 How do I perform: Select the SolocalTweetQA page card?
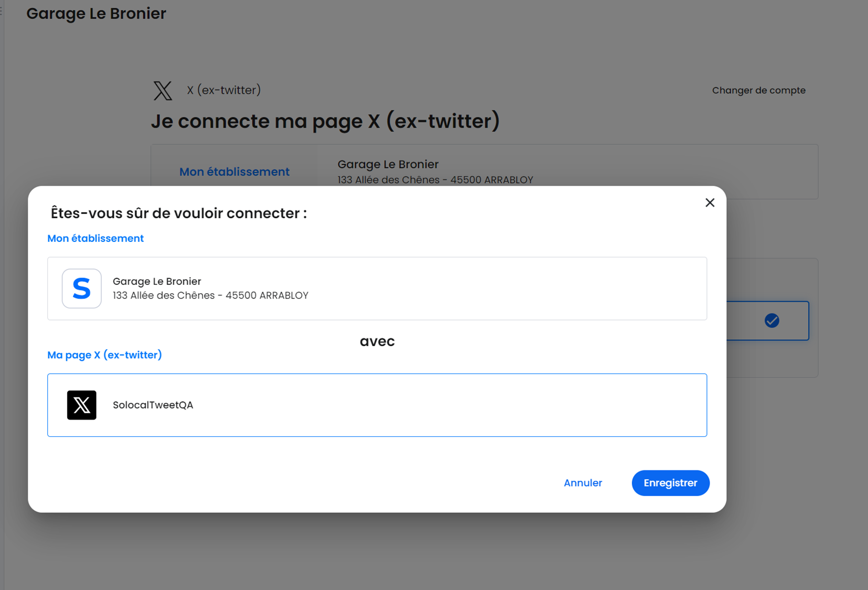click(377, 405)
